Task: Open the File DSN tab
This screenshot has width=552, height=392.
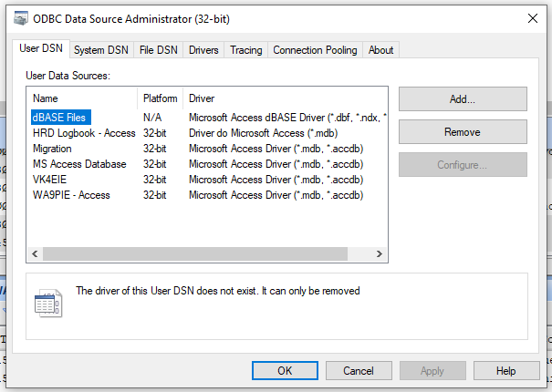Action: tap(159, 50)
